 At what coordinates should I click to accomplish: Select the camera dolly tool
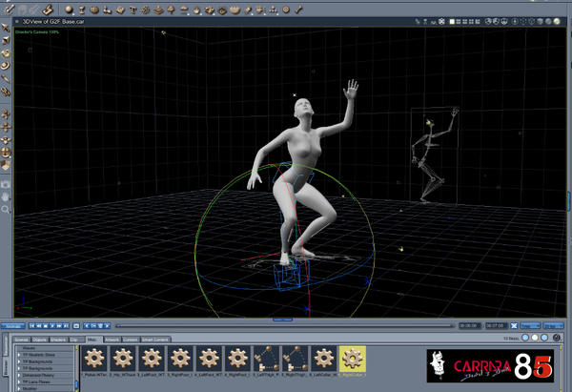tap(6, 114)
